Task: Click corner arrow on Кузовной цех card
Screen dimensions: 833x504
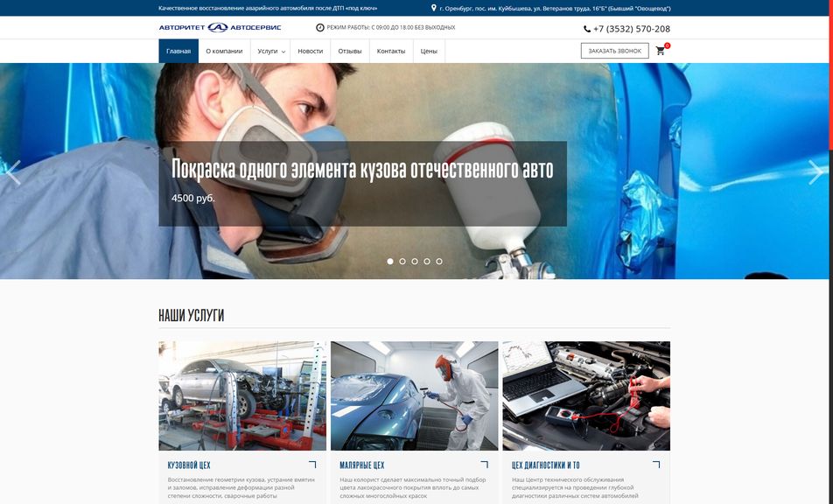Action: pos(312,464)
